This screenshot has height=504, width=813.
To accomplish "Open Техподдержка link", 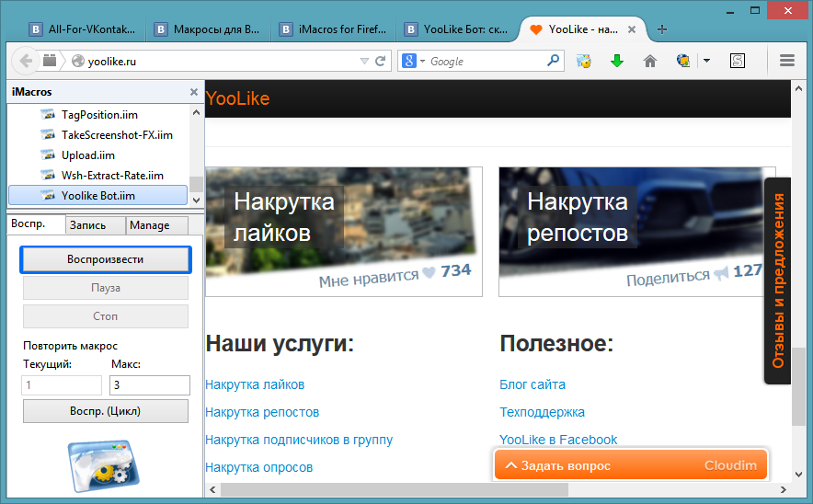I will (x=543, y=412).
